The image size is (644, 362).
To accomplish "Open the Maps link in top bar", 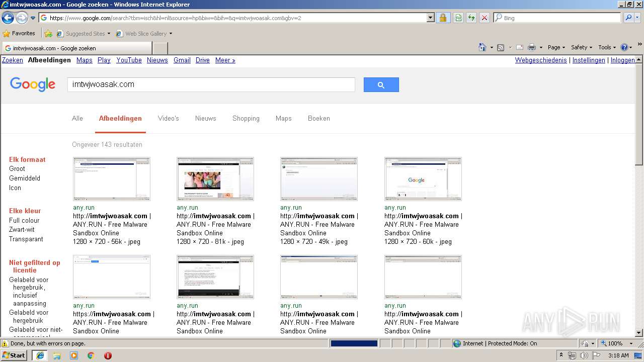I will [85, 60].
